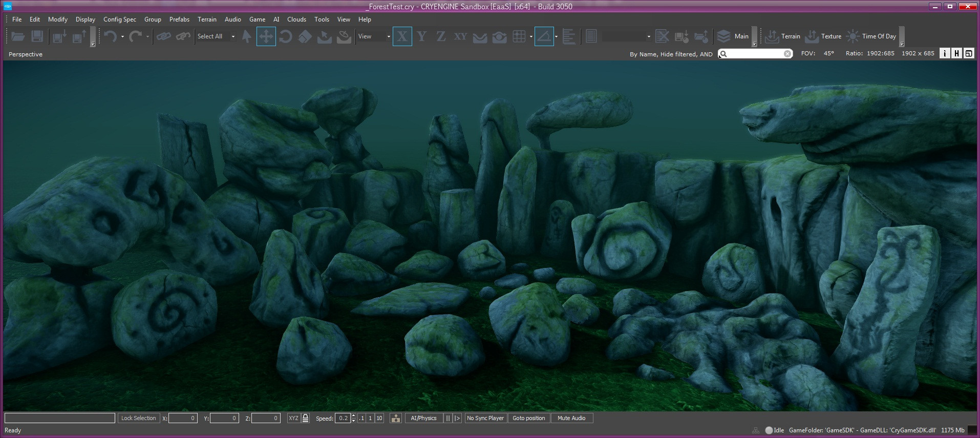Viewport: 980px width, 438px height.
Task: Open the layers Main button
Action: 733,36
